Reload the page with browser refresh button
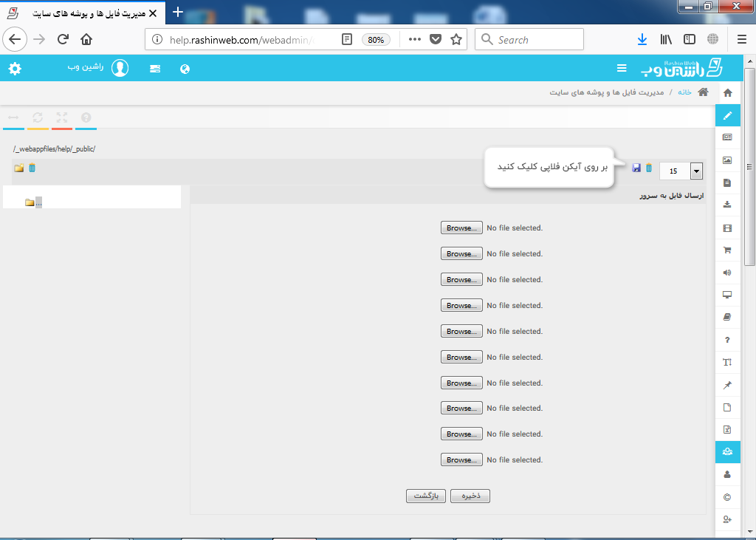The width and height of the screenshot is (756, 540). [63, 39]
